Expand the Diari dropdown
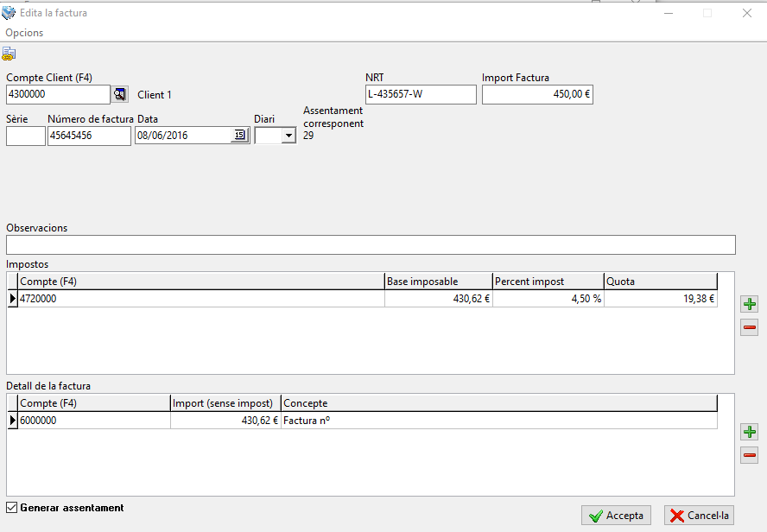 288,136
